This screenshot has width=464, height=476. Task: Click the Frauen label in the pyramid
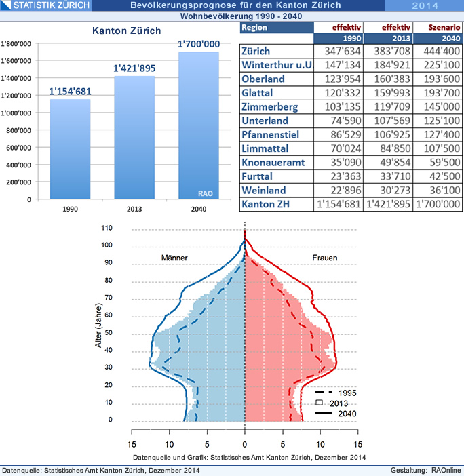[x=324, y=258]
